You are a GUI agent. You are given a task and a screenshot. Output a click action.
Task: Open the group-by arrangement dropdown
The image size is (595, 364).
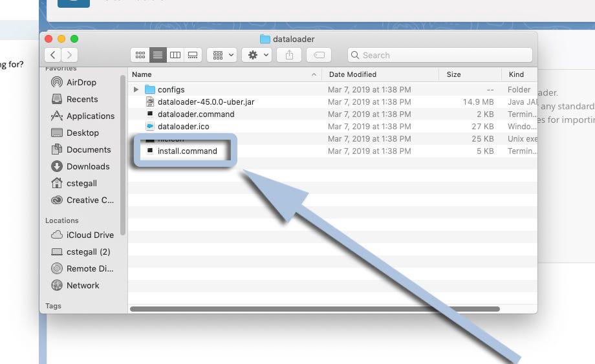tap(222, 56)
